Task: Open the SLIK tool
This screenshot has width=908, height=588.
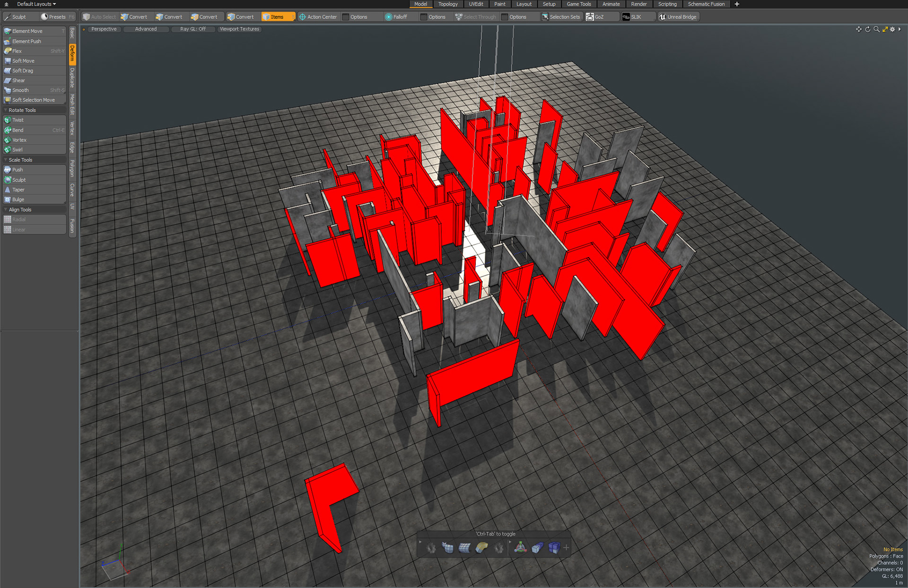Action: (638, 17)
